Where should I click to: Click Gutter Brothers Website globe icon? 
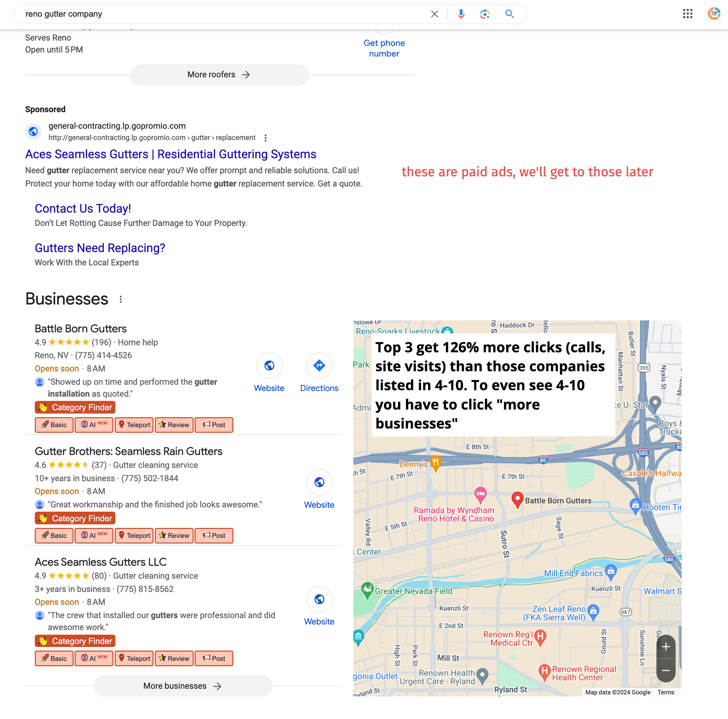click(319, 482)
